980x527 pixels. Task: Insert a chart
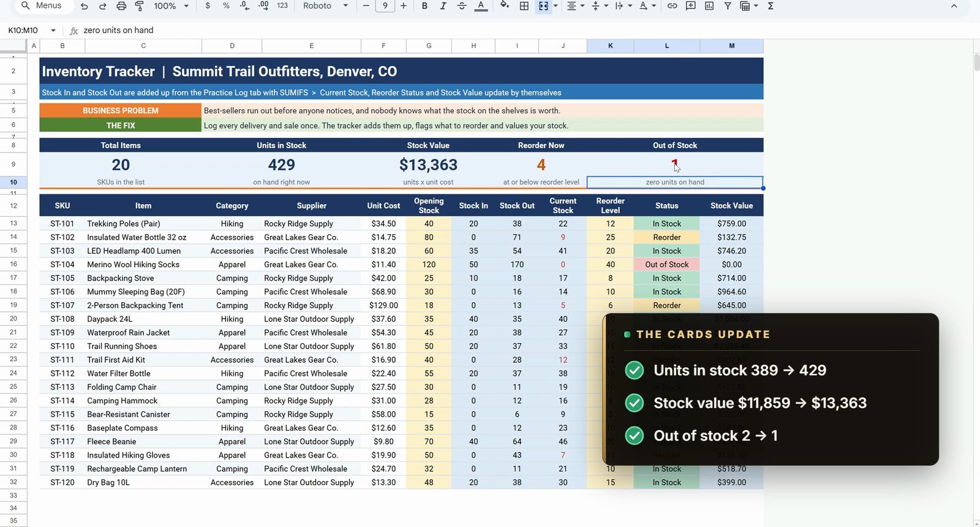(709, 6)
